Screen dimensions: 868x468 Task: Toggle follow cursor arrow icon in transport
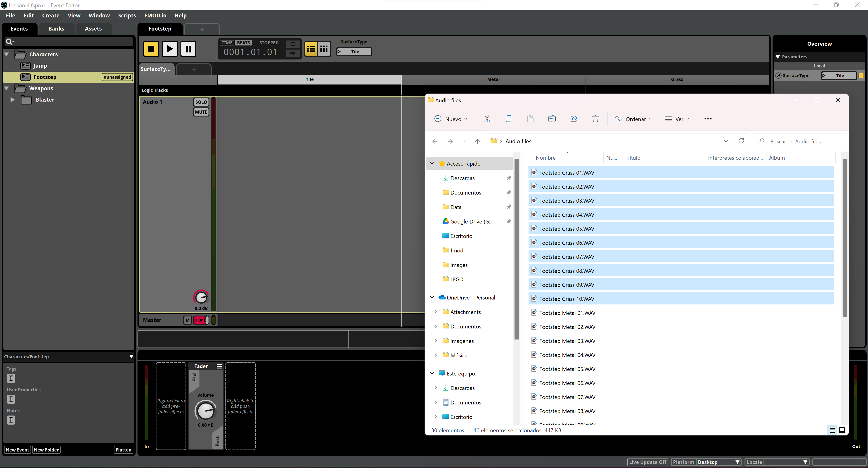point(292,53)
